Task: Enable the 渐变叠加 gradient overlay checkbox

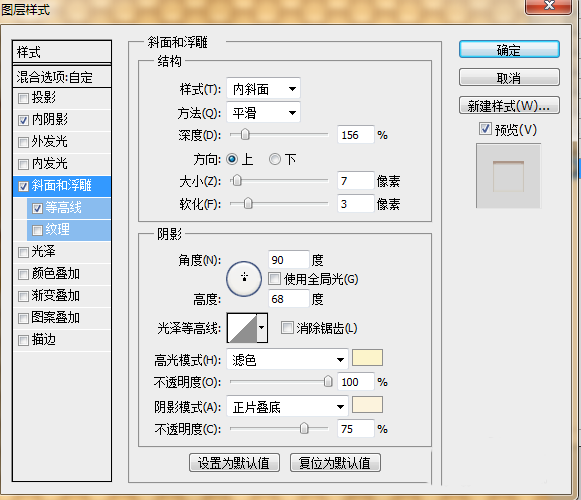Action: pos(23,296)
